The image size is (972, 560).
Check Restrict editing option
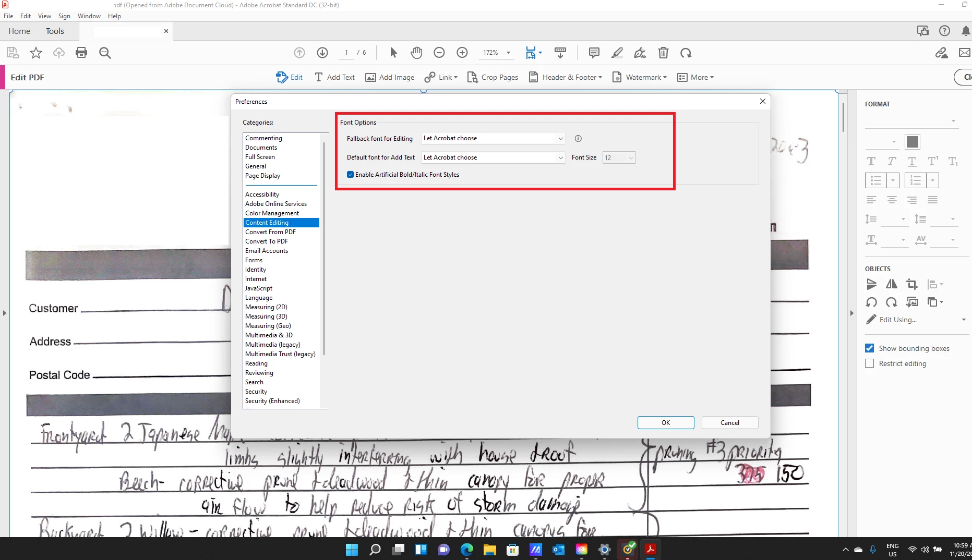click(869, 363)
